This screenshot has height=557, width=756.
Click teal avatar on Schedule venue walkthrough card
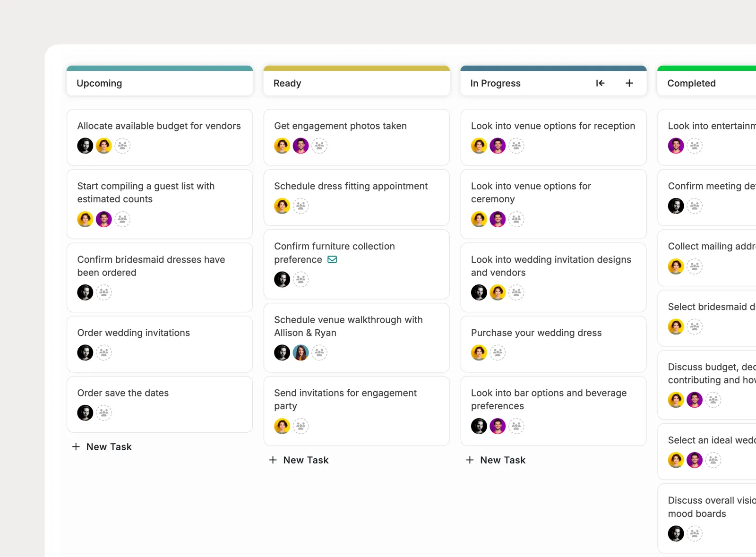(x=301, y=352)
